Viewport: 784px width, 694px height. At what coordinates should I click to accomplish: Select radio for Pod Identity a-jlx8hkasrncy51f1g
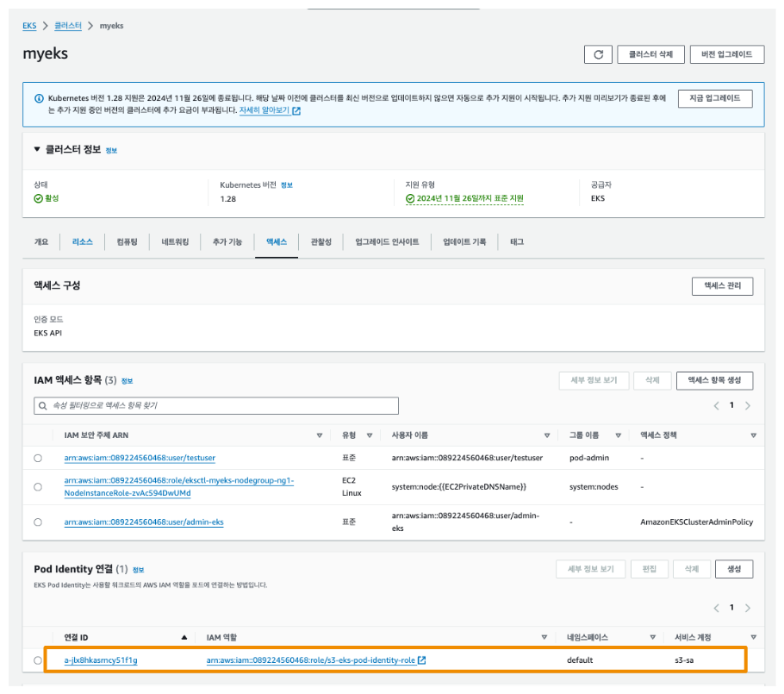pyautogui.click(x=38, y=660)
